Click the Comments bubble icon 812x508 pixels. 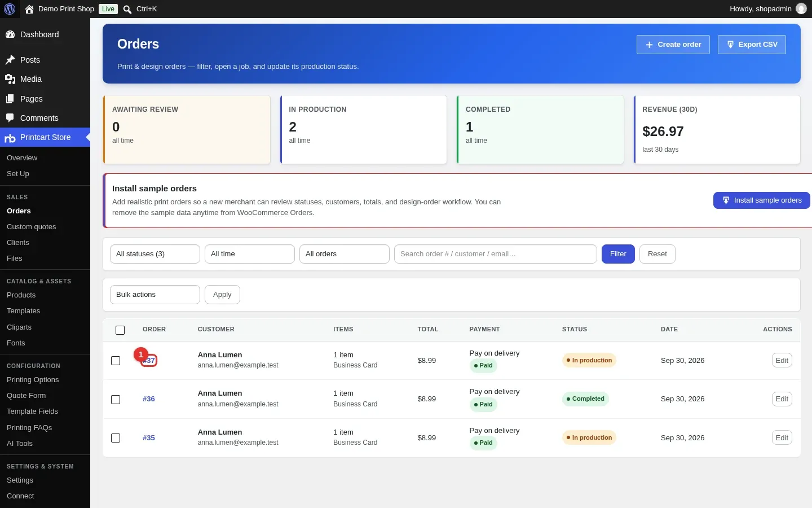tap(10, 118)
